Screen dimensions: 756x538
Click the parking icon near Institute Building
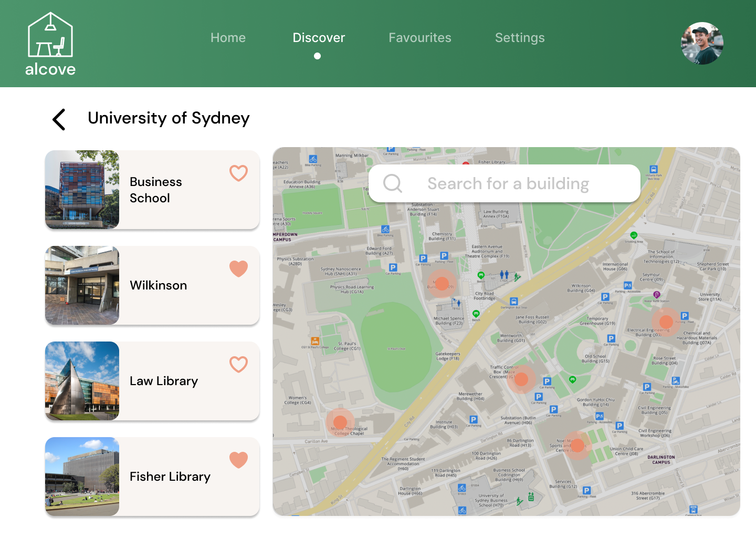pyautogui.click(x=474, y=419)
